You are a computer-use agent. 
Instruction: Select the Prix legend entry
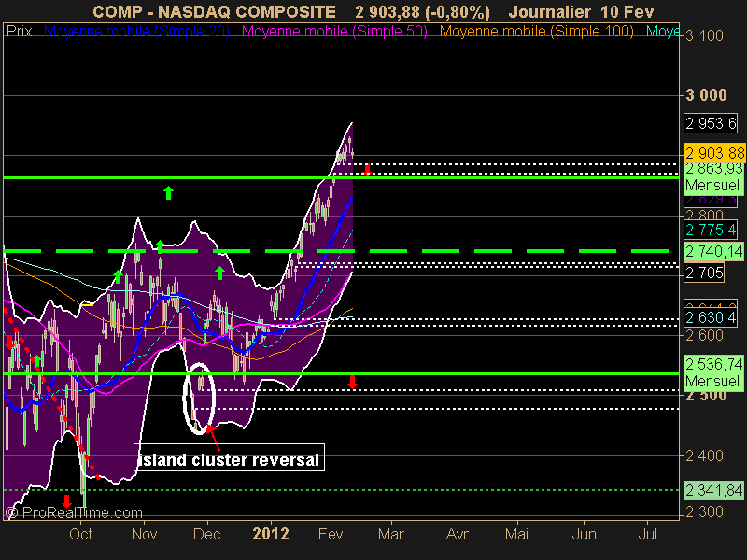click(x=19, y=32)
